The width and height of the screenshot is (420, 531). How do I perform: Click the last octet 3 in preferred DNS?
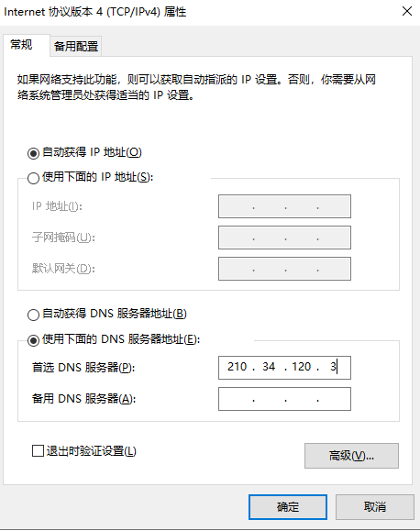333,367
